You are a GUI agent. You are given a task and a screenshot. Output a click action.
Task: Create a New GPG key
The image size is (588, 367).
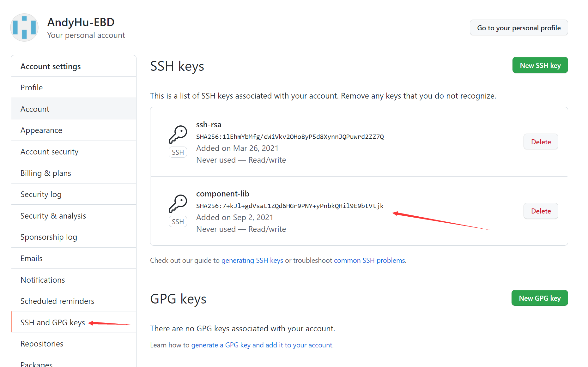540,298
